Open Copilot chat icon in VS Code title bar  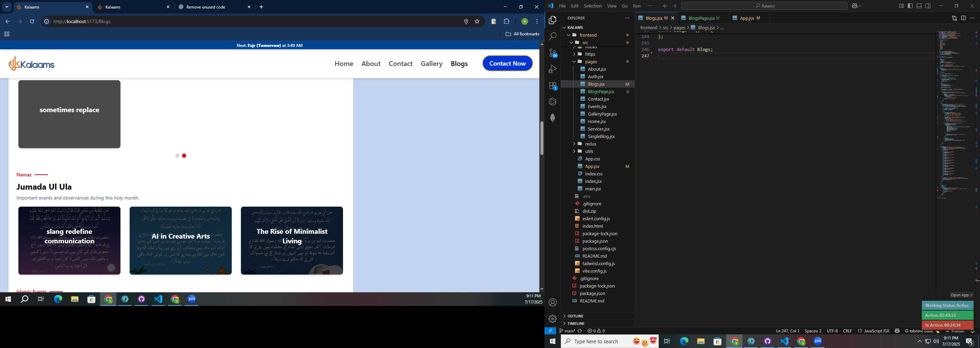855,6
